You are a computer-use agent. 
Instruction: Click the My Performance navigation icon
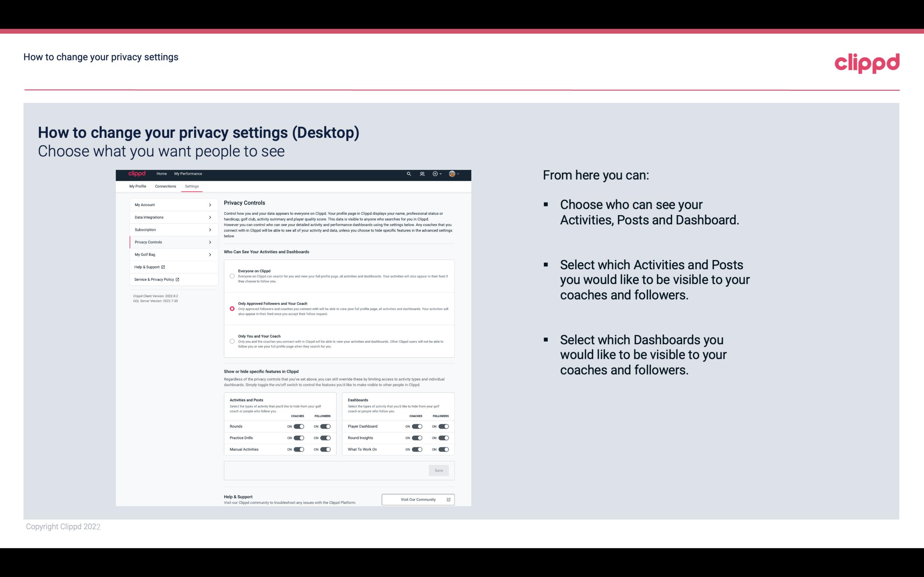188,174
